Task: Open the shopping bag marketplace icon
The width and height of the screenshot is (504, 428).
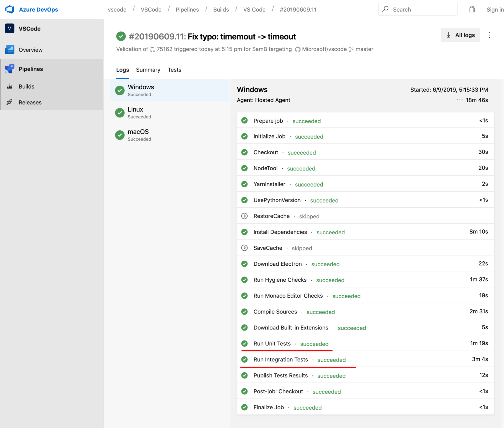Action: click(x=472, y=9)
